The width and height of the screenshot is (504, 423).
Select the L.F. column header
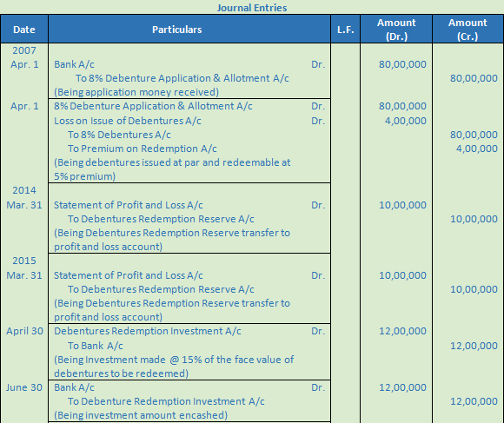pyautogui.click(x=346, y=30)
